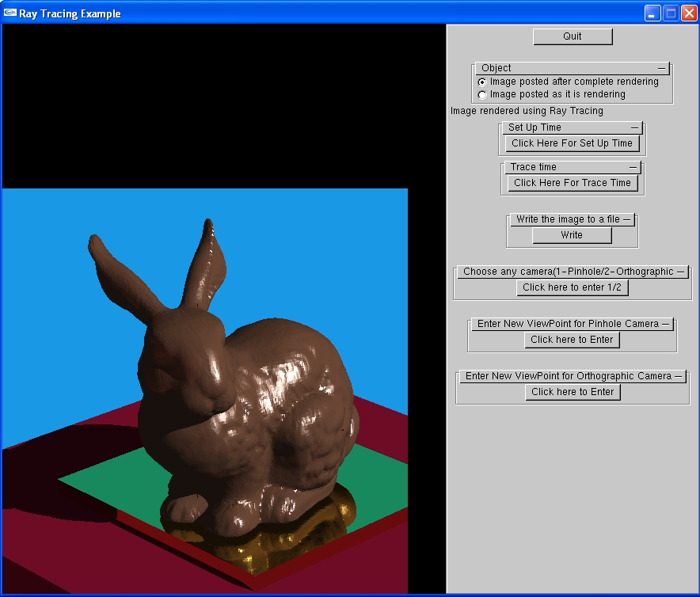Collapse the Set Up Time rollout
Image resolution: width=700 pixels, height=597 pixels.
573,127
